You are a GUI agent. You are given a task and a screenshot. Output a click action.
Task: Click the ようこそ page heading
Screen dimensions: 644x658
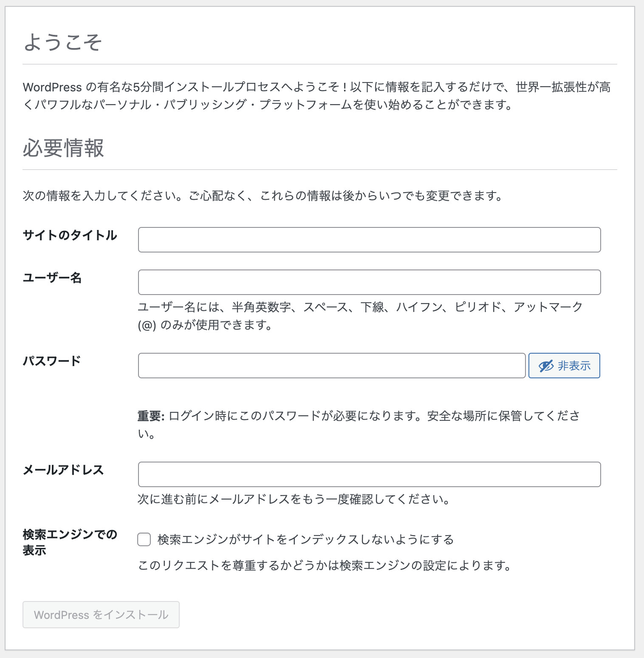click(63, 41)
